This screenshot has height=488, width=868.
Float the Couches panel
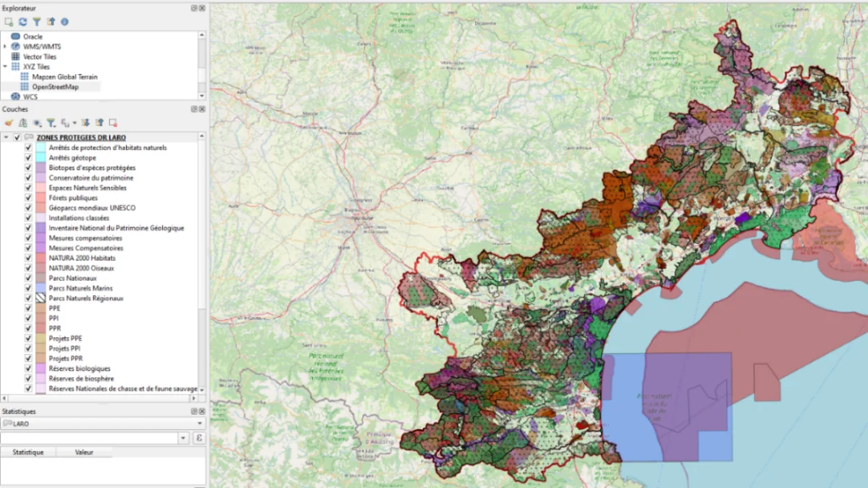(194, 110)
